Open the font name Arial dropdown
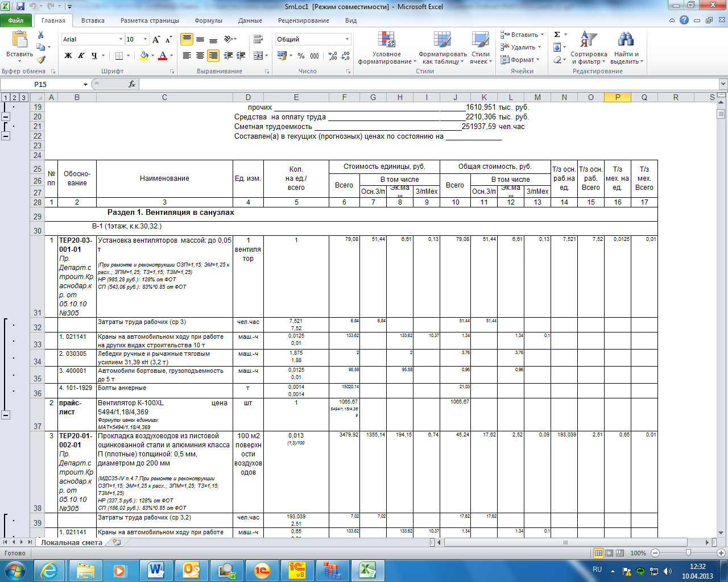Viewport: 728px width, 582px height. 121,39
